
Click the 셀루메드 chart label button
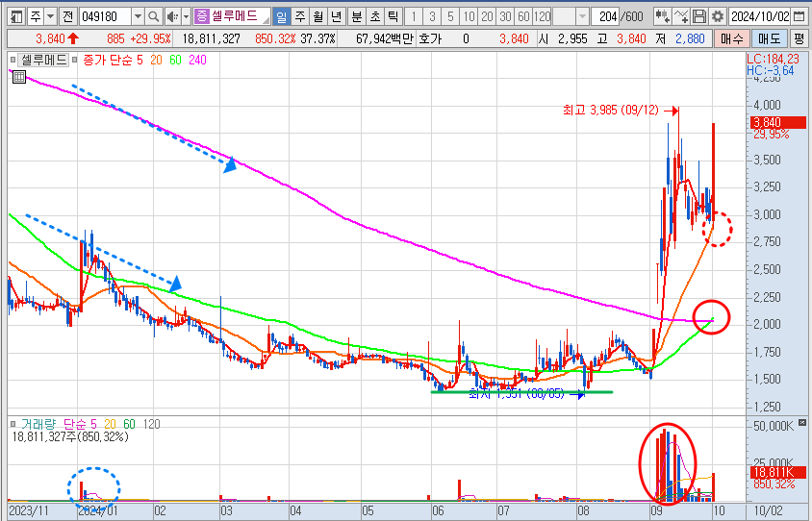pyautogui.click(x=43, y=60)
